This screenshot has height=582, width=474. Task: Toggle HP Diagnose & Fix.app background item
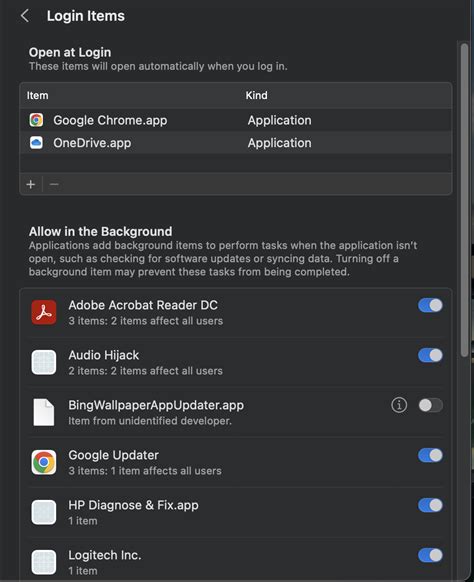coord(430,505)
